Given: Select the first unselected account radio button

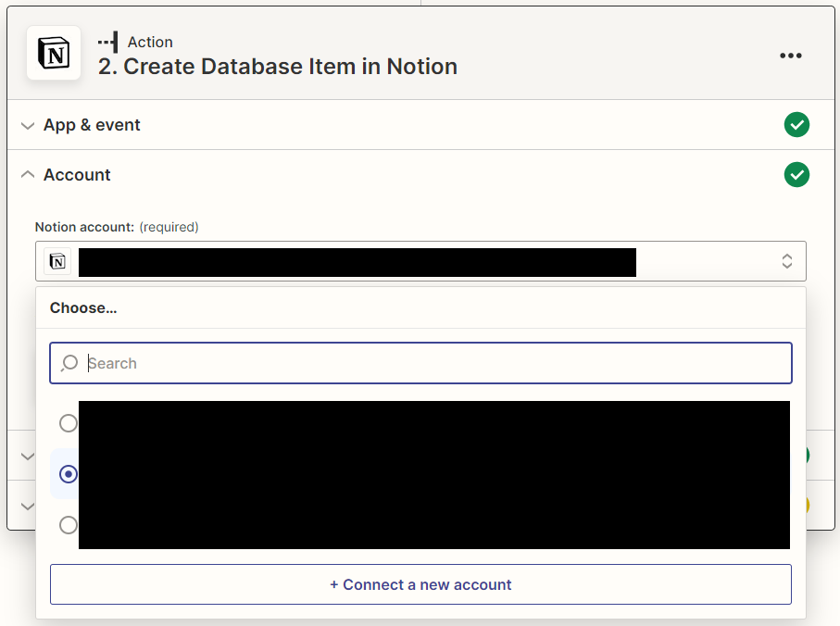Looking at the screenshot, I should (68, 423).
